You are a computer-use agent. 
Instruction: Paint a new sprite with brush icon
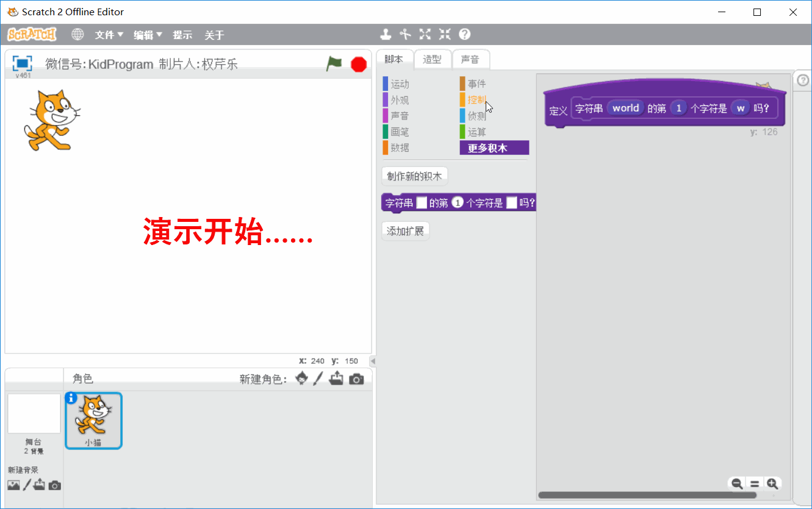pyautogui.click(x=318, y=379)
